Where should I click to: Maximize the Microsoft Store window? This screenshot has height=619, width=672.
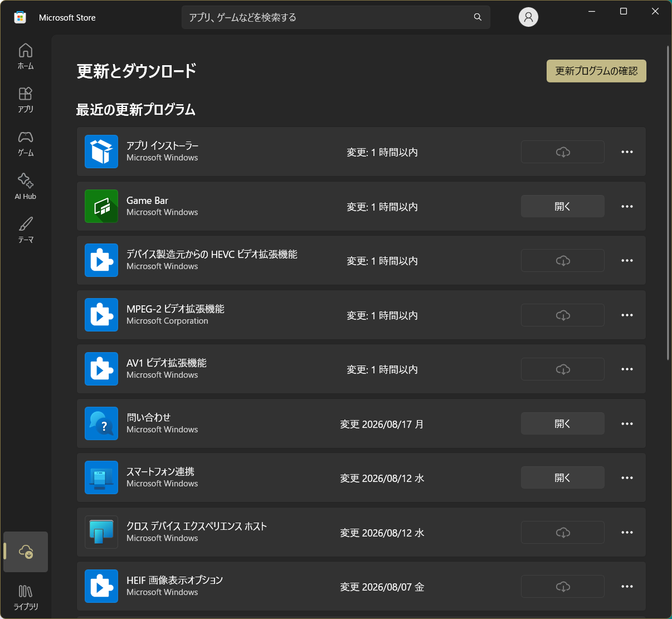click(x=624, y=11)
